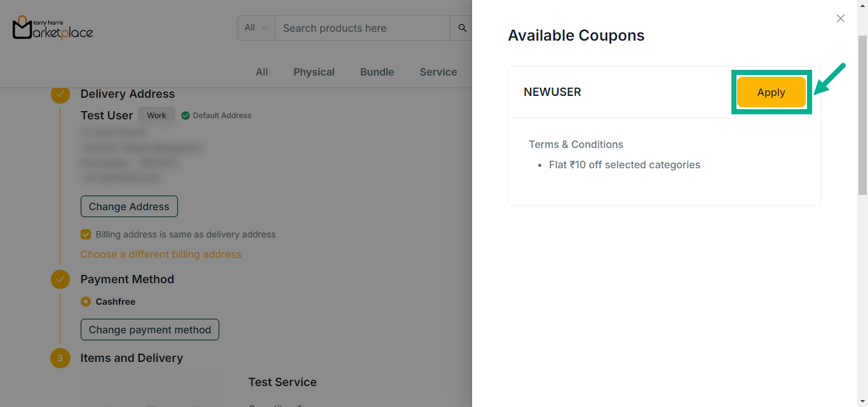The image size is (868, 407).
Task: Click the Marketplace logo
Action: tap(53, 27)
